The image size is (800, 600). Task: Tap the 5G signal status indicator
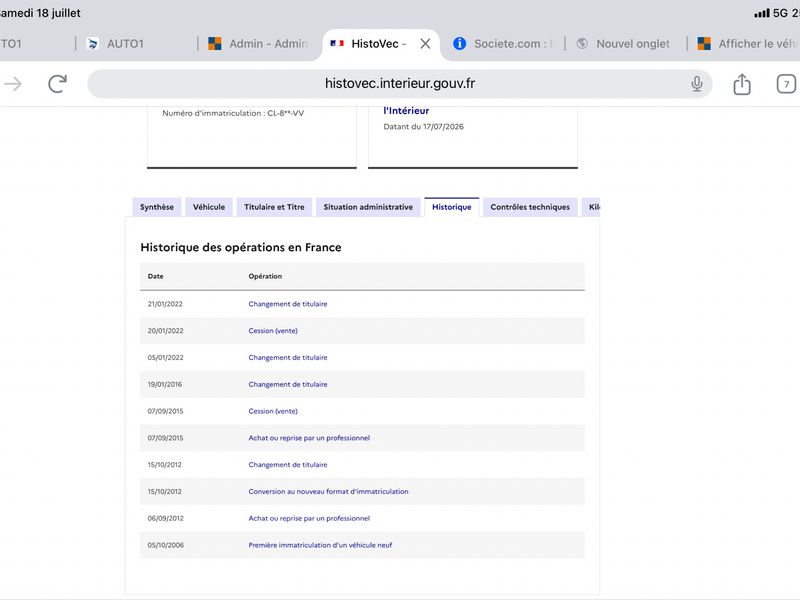[x=771, y=13]
